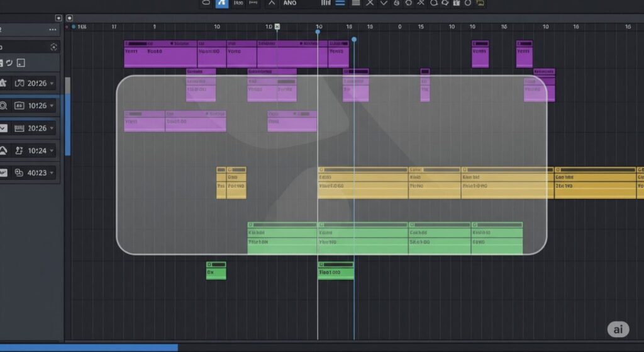Click the square frame icon beside the loop arrows

tap(21, 63)
